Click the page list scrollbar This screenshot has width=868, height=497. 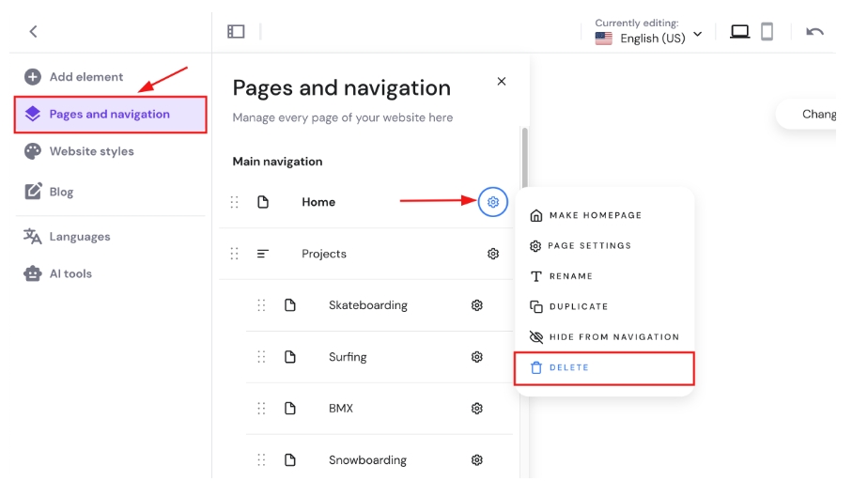point(524,160)
